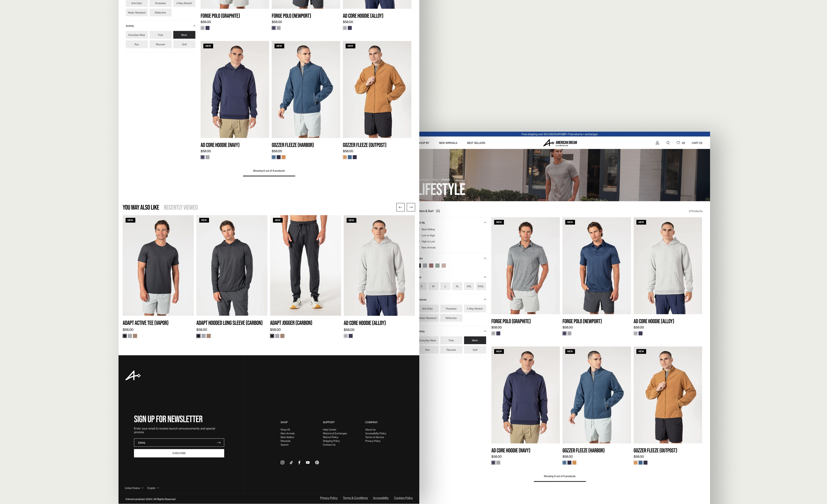Click the search magnifier icon

pos(668,143)
